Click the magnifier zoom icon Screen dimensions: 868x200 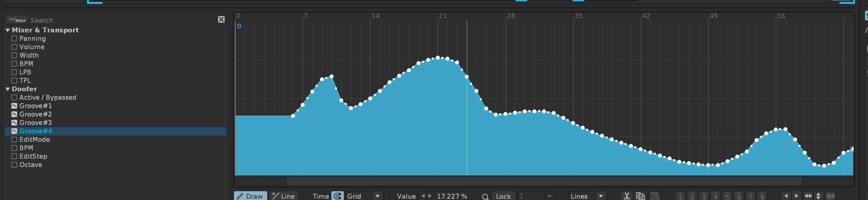tap(485, 196)
